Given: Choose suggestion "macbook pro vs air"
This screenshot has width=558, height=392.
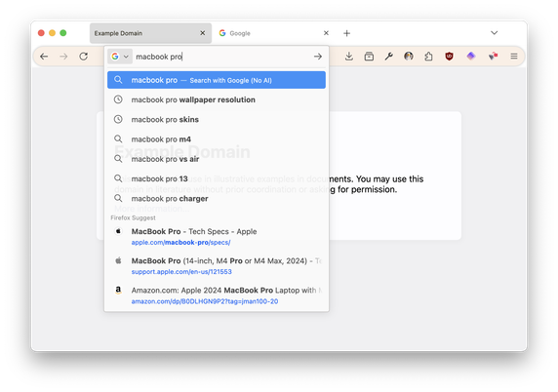Looking at the screenshot, I should pyautogui.click(x=217, y=159).
